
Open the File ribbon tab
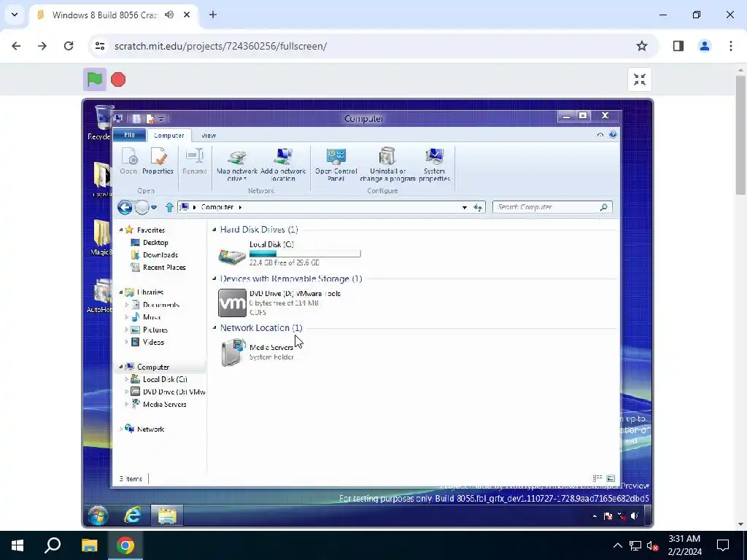[129, 135]
